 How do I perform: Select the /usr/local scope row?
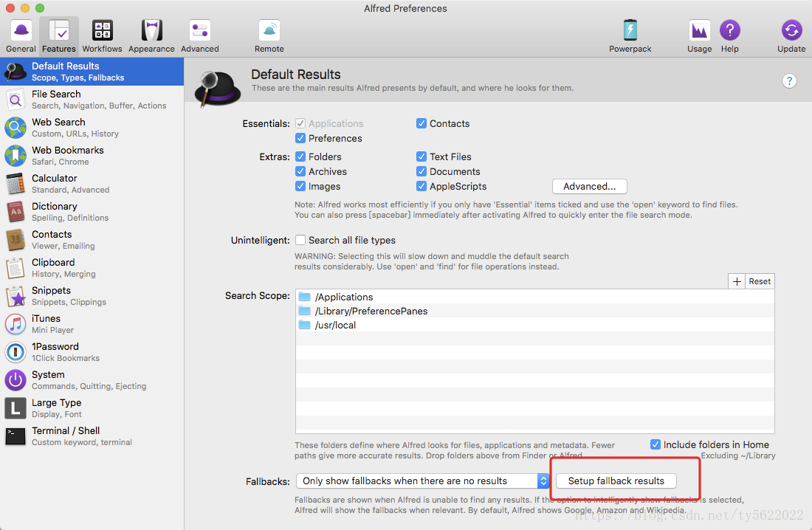coord(535,325)
